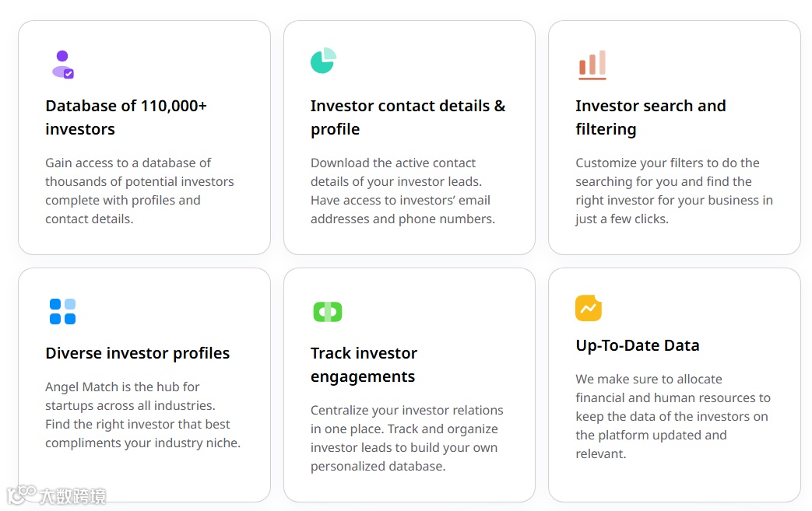
Task: Click the 'Angel Match is the hub' paragraph
Action: click(x=142, y=415)
